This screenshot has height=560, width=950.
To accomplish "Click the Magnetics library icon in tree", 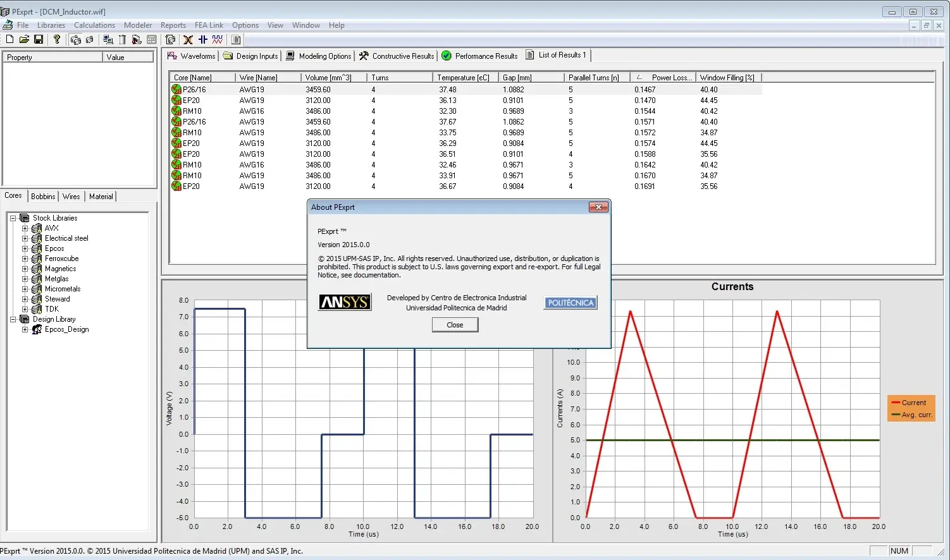I will [37, 269].
